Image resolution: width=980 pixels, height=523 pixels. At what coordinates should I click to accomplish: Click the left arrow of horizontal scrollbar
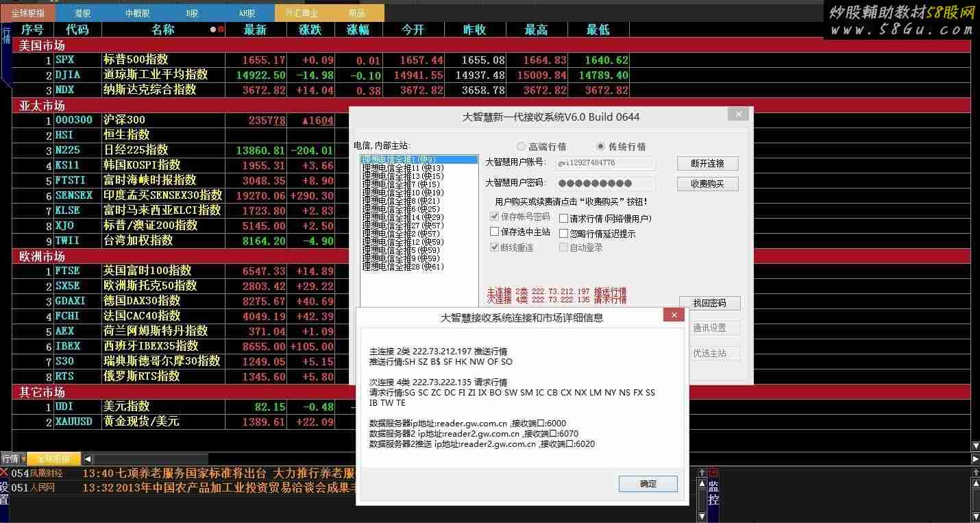point(87,459)
